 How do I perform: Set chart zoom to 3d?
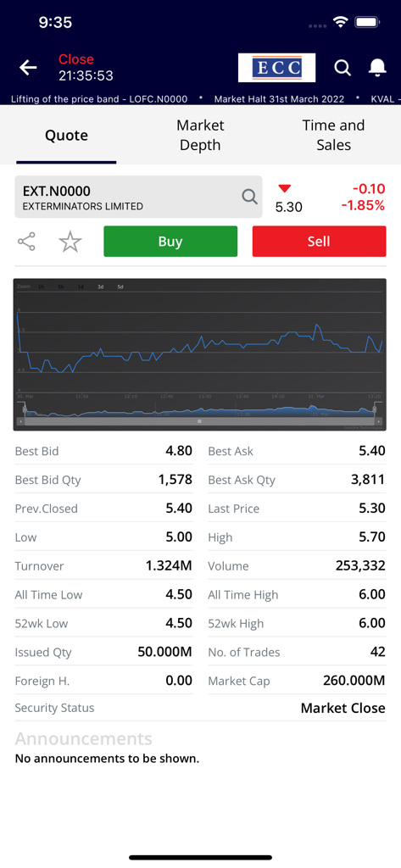coord(100,287)
